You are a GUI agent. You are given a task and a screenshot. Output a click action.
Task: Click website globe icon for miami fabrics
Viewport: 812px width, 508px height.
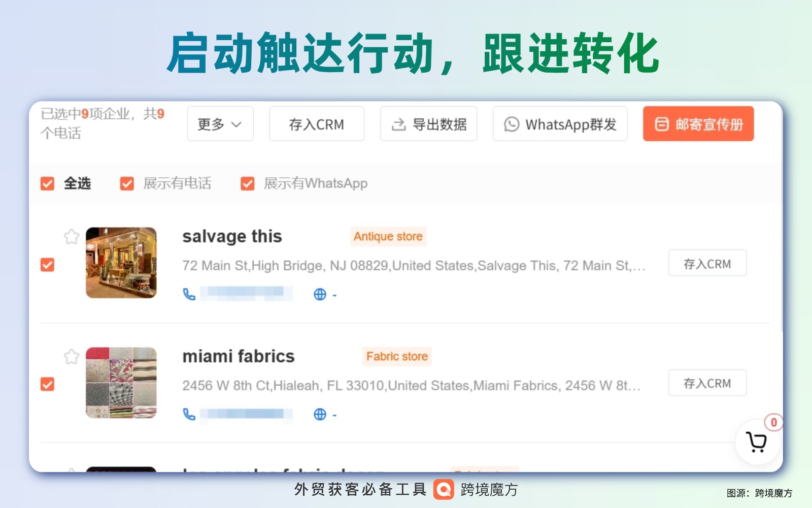[x=320, y=414]
